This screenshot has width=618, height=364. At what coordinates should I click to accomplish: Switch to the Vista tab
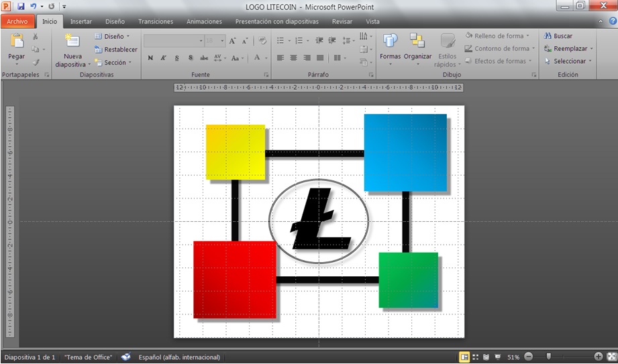pos(372,21)
